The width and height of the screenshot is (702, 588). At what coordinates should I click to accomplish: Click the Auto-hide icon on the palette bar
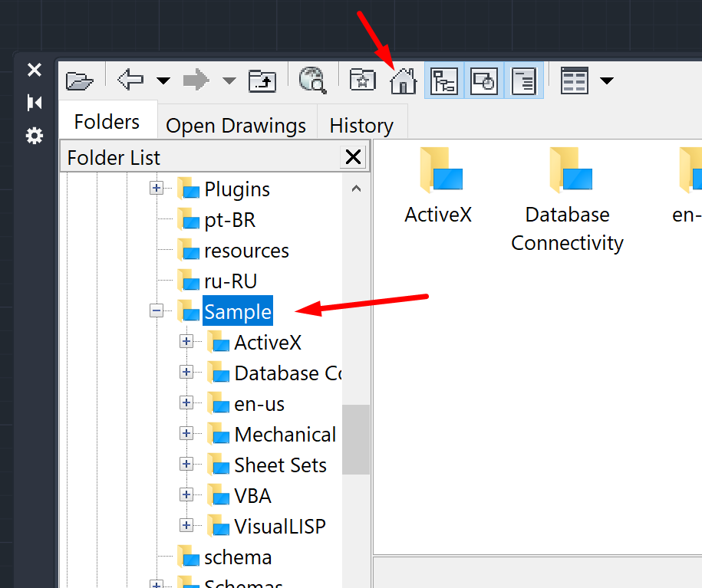pyautogui.click(x=34, y=102)
